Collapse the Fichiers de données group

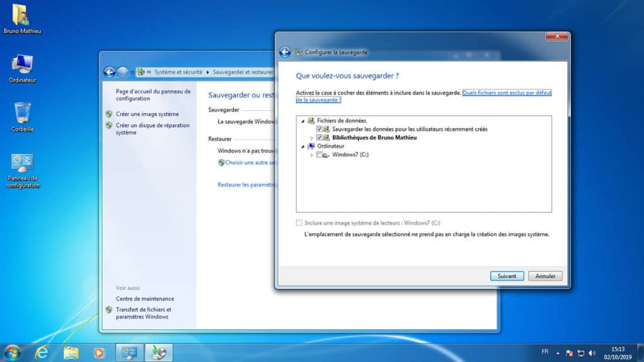coord(303,121)
